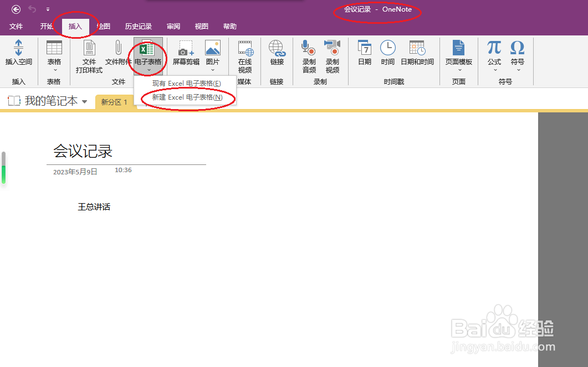This screenshot has height=367, width=588.
Task: Select the 插入 ribbon tab
Action: point(75,26)
